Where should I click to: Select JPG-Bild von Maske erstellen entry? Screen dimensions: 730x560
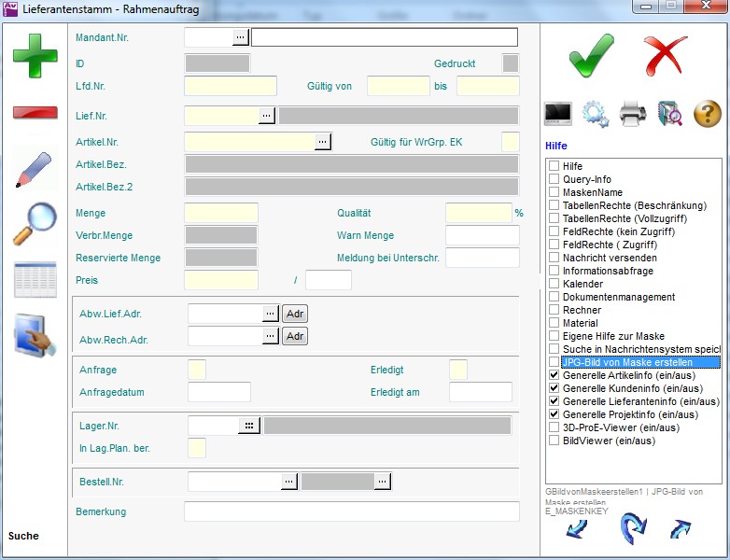coord(639,362)
